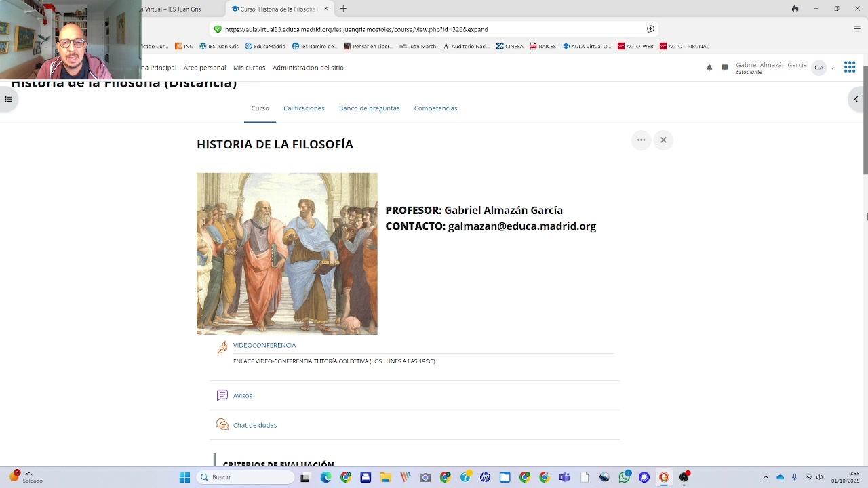Screen dimensions: 868x488
Task: Show hidden system tray icons
Action: coord(766,477)
